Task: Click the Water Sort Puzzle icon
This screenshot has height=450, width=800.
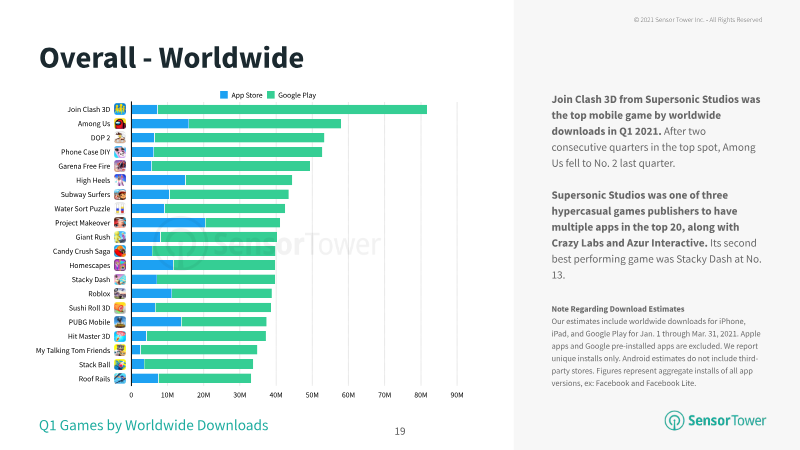Action: tap(120, 209)
